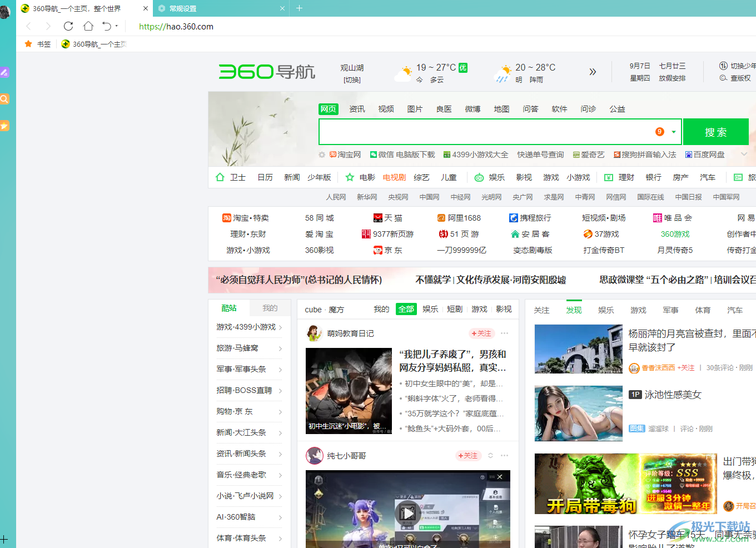Open the undo dropdown arrow in toolbar
This screenshot has width=756, height=548.
coord(117,26)
